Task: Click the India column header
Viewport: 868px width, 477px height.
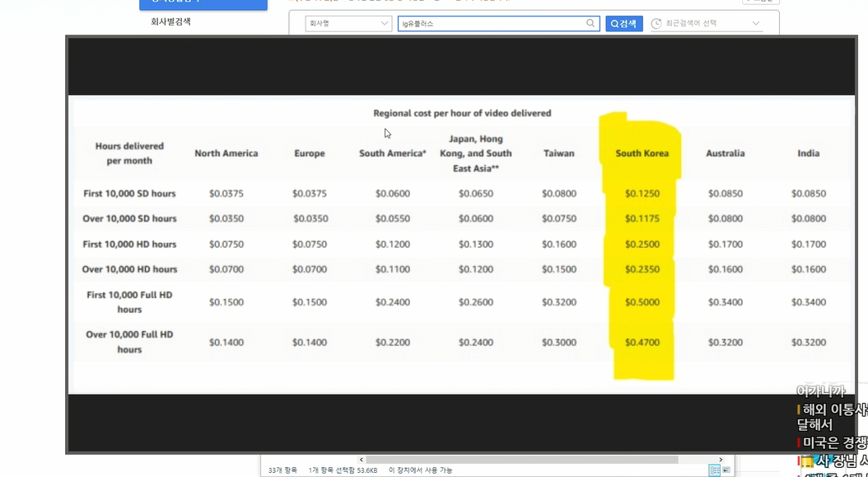Action: (808, 153)
